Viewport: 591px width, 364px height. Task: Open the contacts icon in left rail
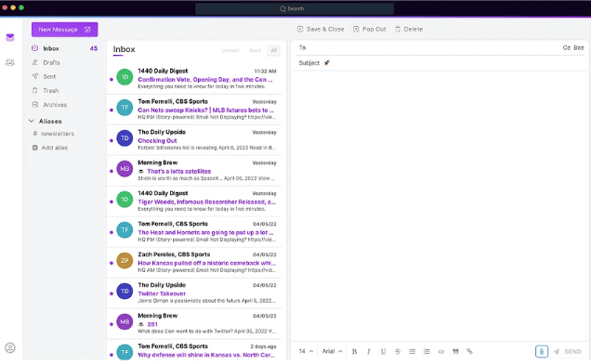(10, 62)
